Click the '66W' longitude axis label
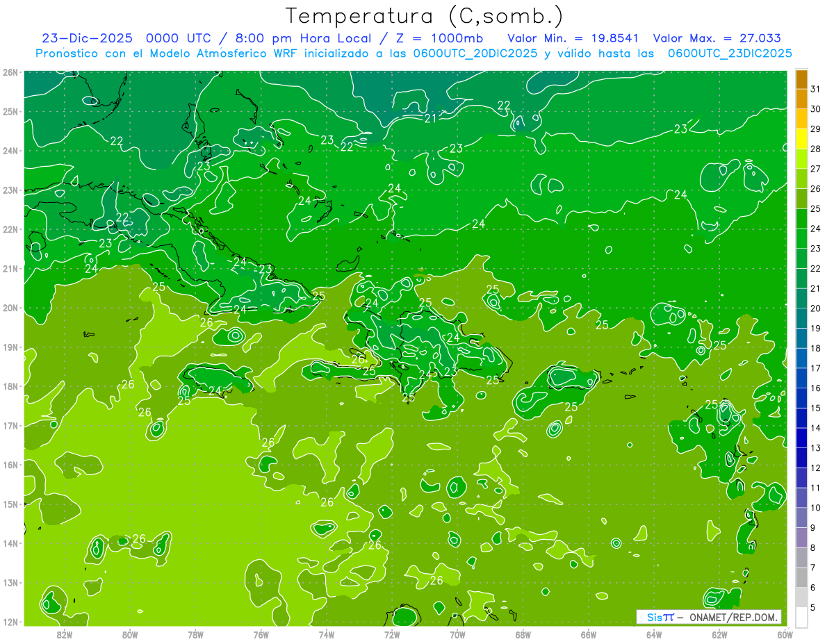Screen dimensions: 834x644 (589, 634)
